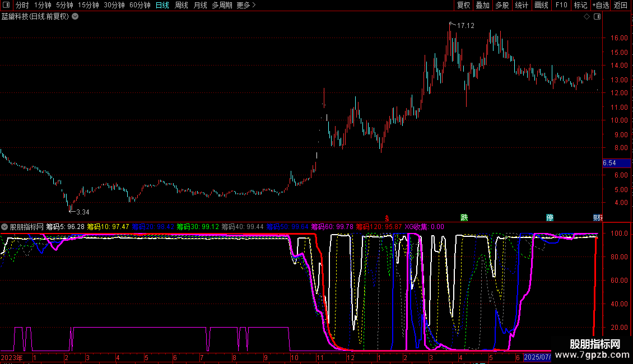Viewport: 633px width, 364px height.
Task: Select the 15分钟 chart period
Action: tap(89, 5)
